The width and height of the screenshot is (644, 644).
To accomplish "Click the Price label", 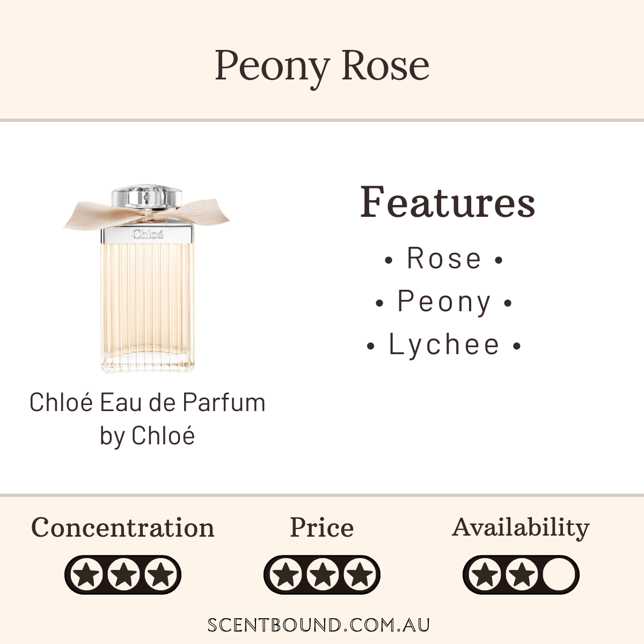I will click(322, 528).
